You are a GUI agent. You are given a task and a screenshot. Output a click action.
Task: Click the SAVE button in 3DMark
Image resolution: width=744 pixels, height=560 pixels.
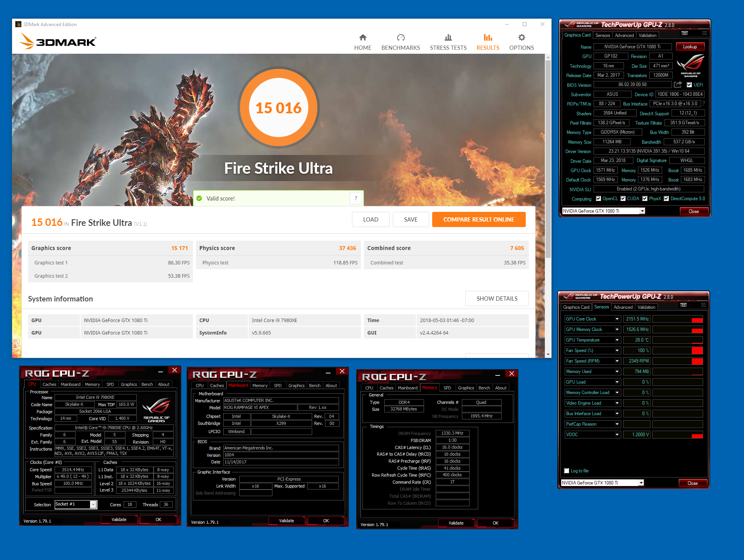[411, 219]
